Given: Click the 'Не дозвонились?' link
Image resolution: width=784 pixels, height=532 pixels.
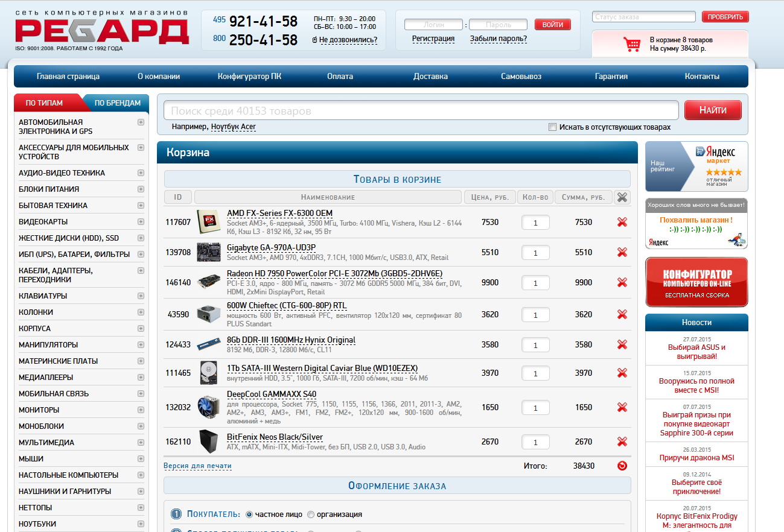Looking at the screenshot, I should coord(348,40).
